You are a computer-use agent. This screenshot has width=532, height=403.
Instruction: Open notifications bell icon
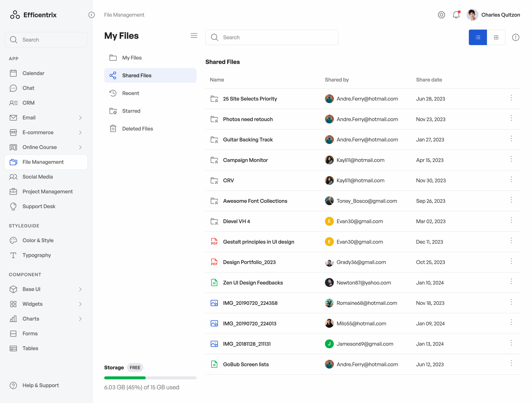456,15
